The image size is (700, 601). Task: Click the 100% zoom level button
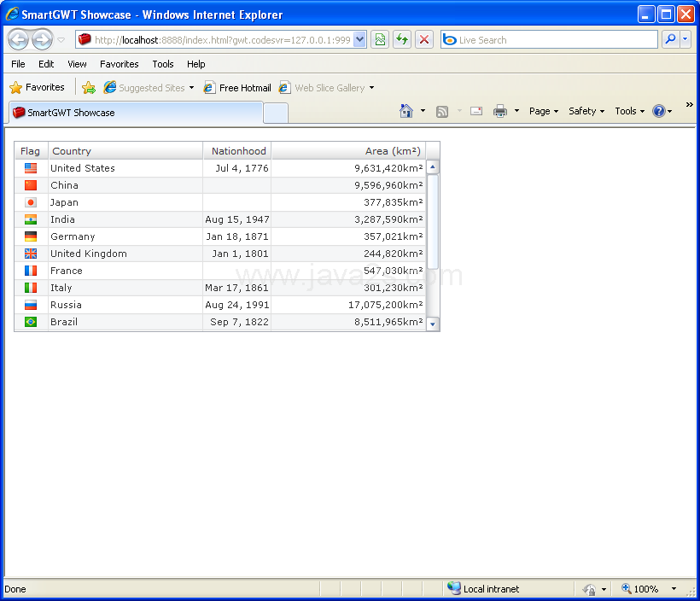point(640,589)
